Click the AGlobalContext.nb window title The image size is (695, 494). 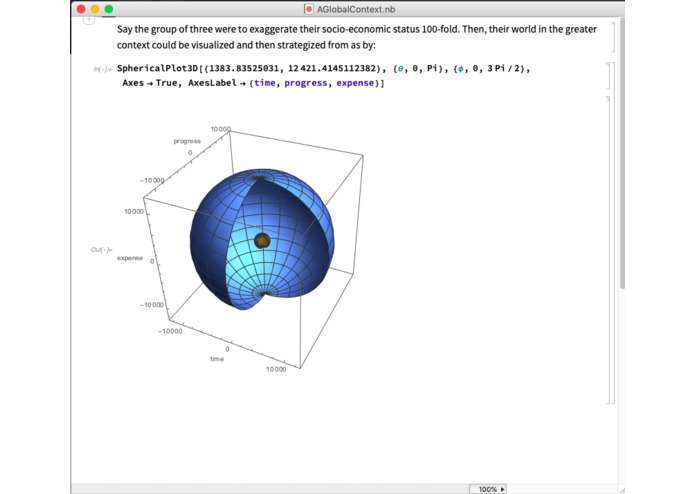coord(356,9)
